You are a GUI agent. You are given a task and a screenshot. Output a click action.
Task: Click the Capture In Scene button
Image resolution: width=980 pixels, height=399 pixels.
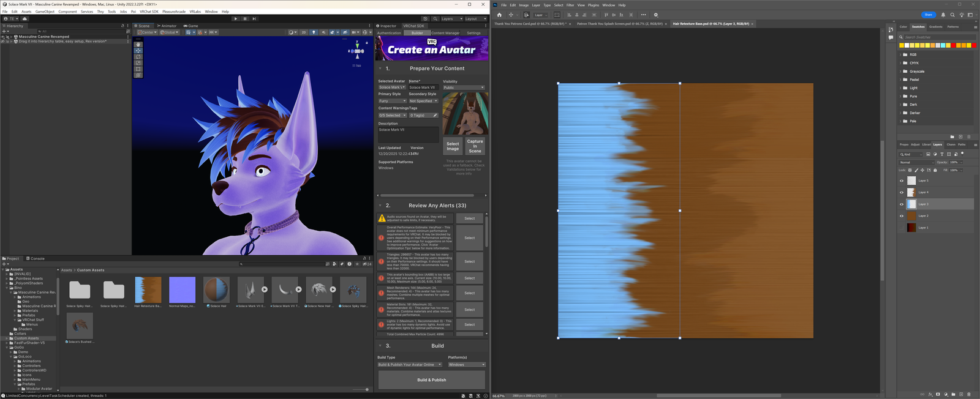click(x=475, y=146)
